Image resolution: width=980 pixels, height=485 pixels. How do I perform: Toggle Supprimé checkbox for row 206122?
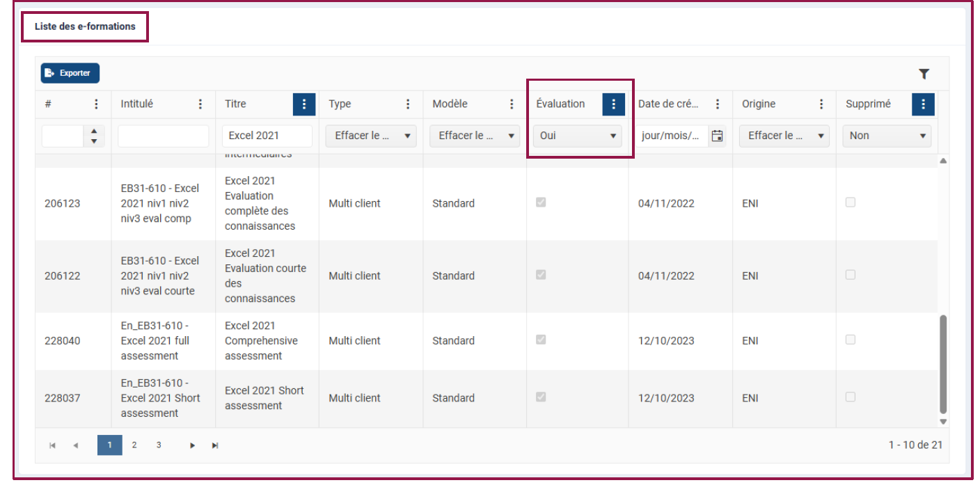(x=850, y=275)
